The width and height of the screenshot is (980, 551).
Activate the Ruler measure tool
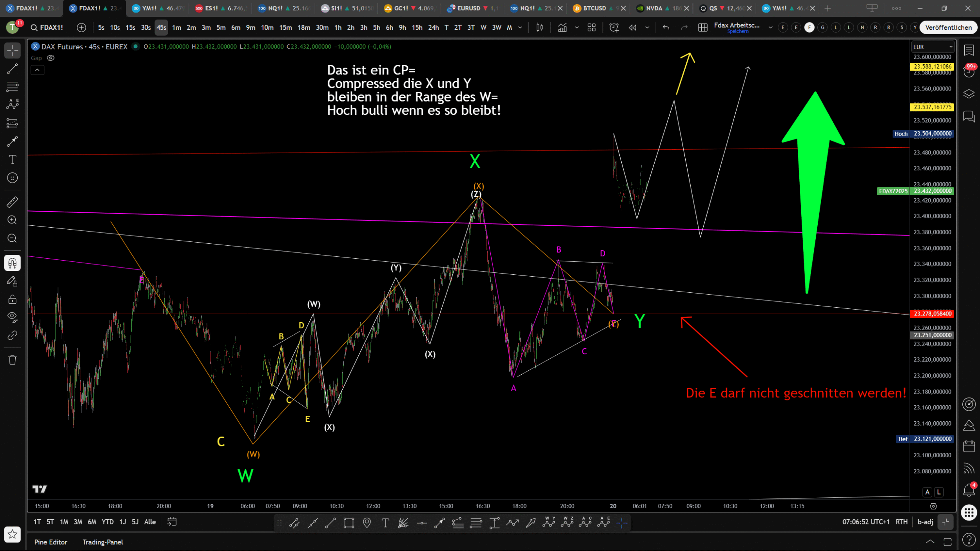[x=12, y=202]
